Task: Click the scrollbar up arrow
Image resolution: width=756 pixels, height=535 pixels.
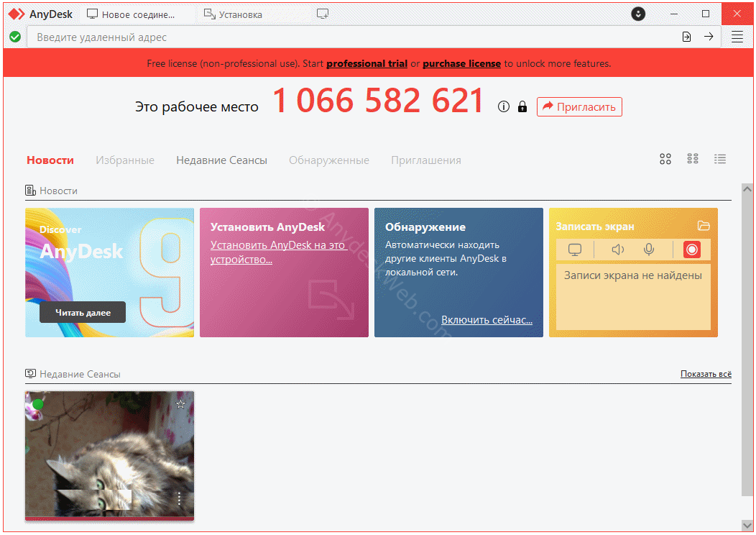Action: tap(747, 189)
